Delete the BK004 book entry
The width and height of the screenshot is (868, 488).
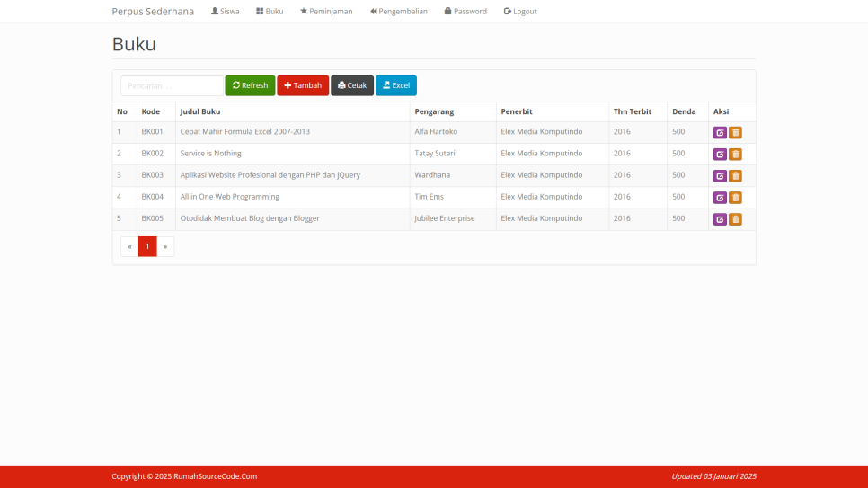point(735,198)
